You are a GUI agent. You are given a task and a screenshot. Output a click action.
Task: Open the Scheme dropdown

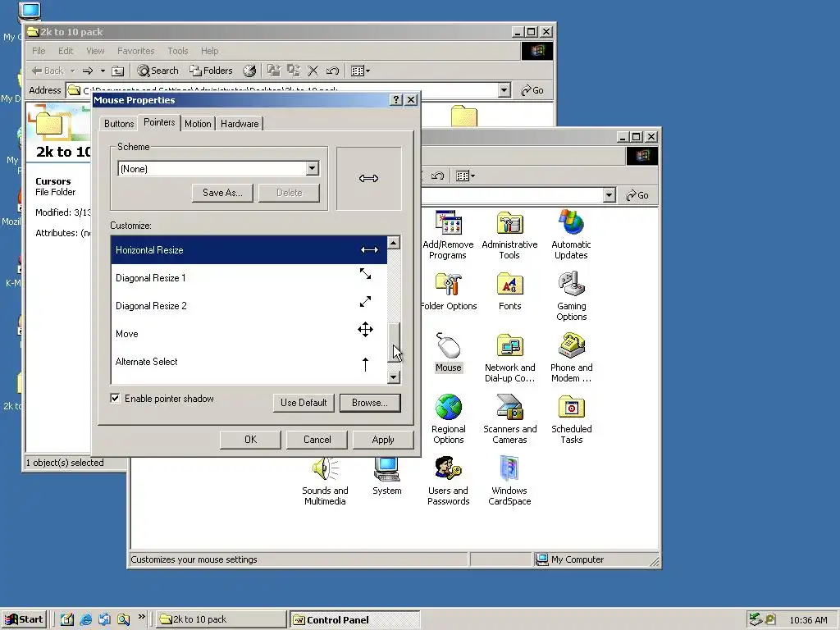point(313,169)
